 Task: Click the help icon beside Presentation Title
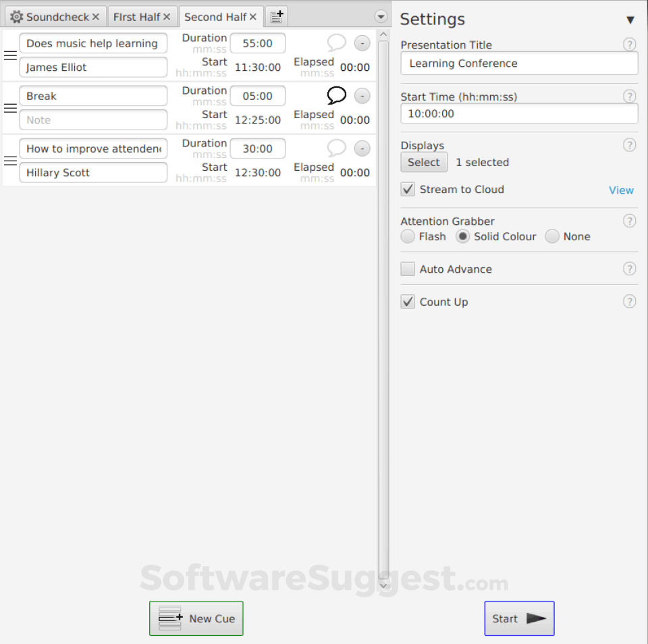pos(629,44)
